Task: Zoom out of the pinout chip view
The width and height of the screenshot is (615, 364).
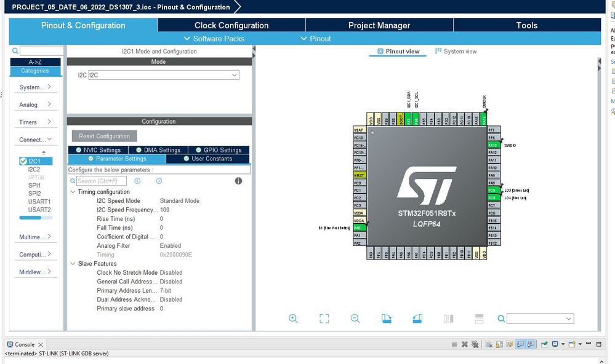Action: click(355, 318)
